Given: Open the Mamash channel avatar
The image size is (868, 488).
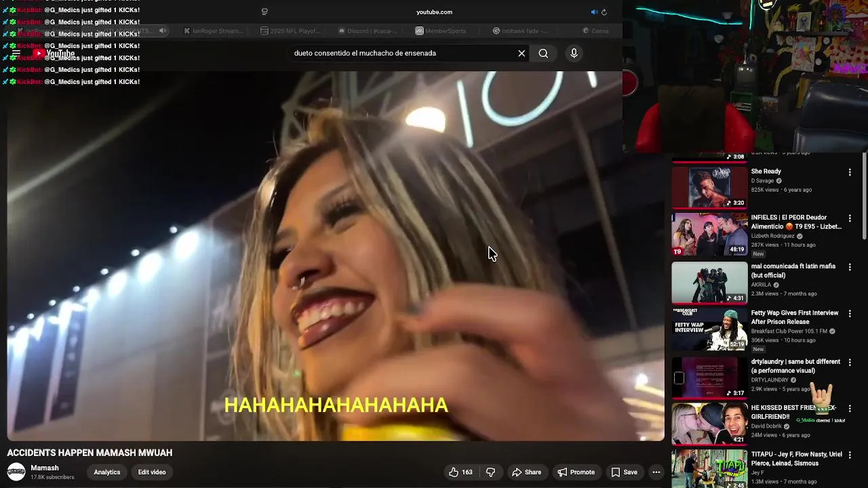Looking at the screenshot, I should click(x=16, y=472).
